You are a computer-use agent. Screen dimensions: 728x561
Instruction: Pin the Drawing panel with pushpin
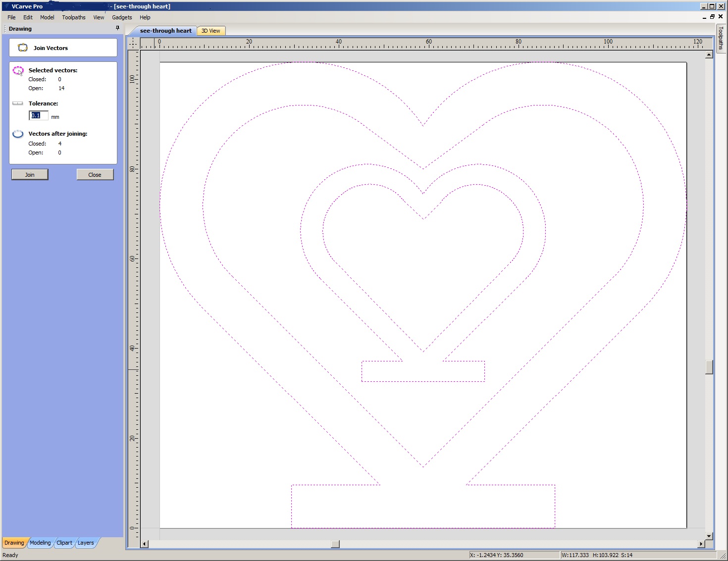(117, 28)
